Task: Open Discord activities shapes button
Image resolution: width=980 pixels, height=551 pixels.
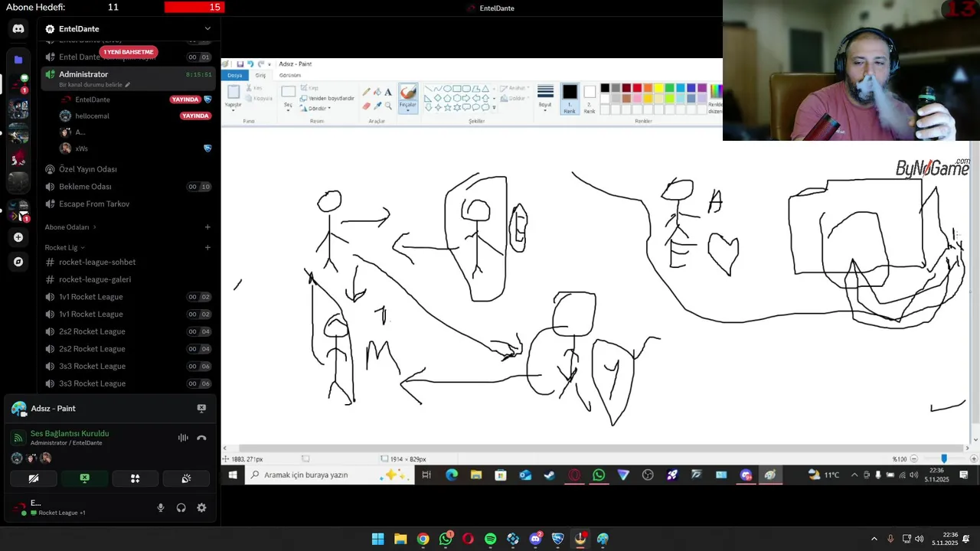Action: tap(135, 478)
